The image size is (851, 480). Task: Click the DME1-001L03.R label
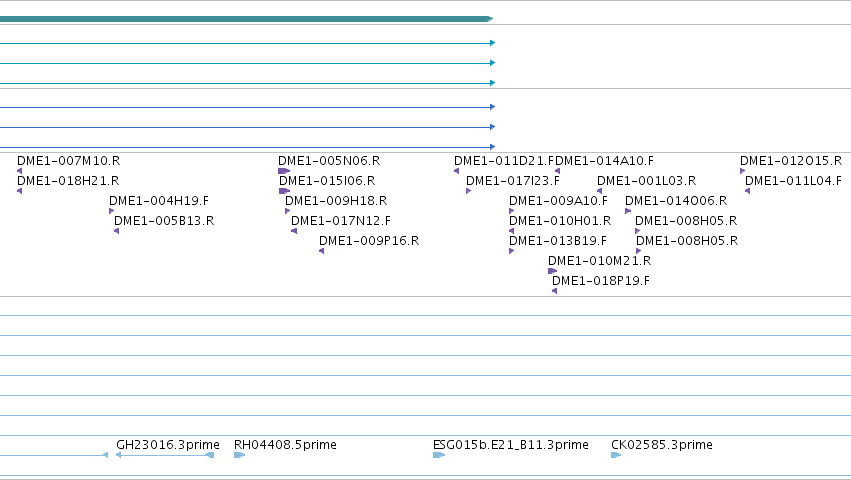[646, 181]
